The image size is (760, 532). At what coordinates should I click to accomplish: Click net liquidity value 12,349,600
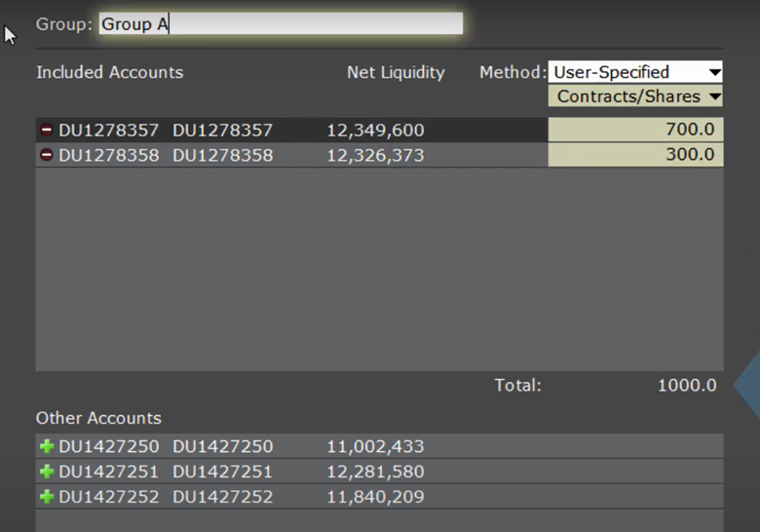click(x=375, y=131)
